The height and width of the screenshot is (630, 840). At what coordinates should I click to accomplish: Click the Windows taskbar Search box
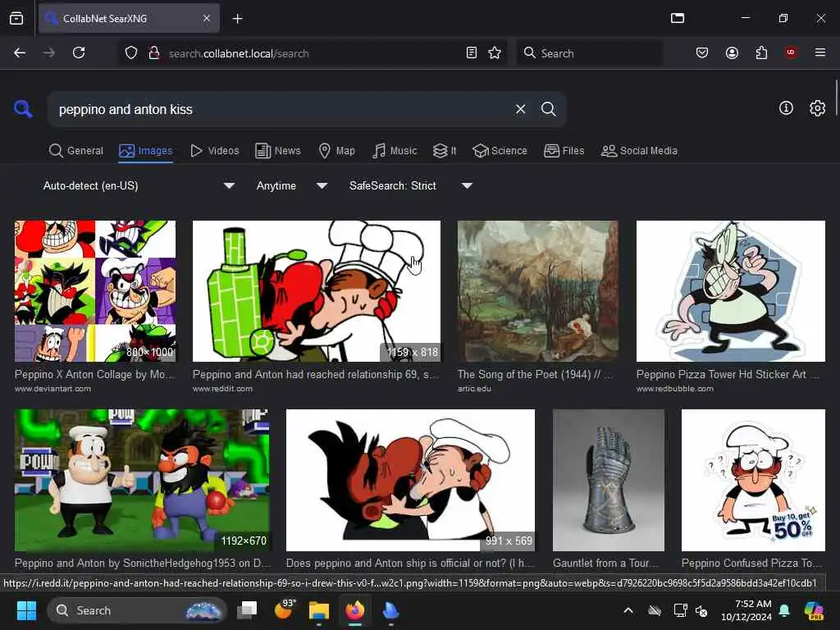coord(137,610)
